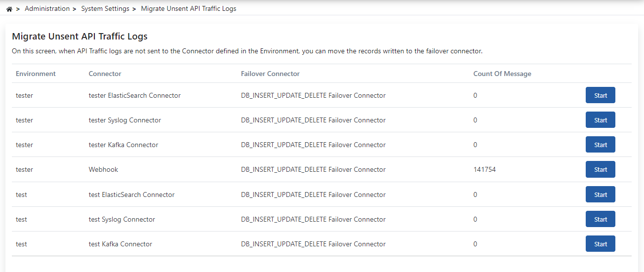Select the Failover Connector column header
Screen dimensions: 644x272
tap(270, 74)
